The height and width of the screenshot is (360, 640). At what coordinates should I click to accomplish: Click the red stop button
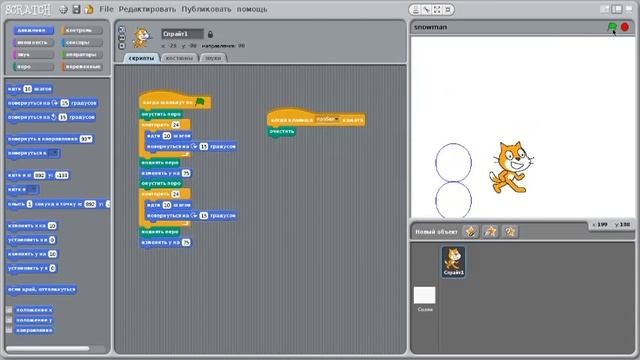pyautogui.click(x=624, y=27)
